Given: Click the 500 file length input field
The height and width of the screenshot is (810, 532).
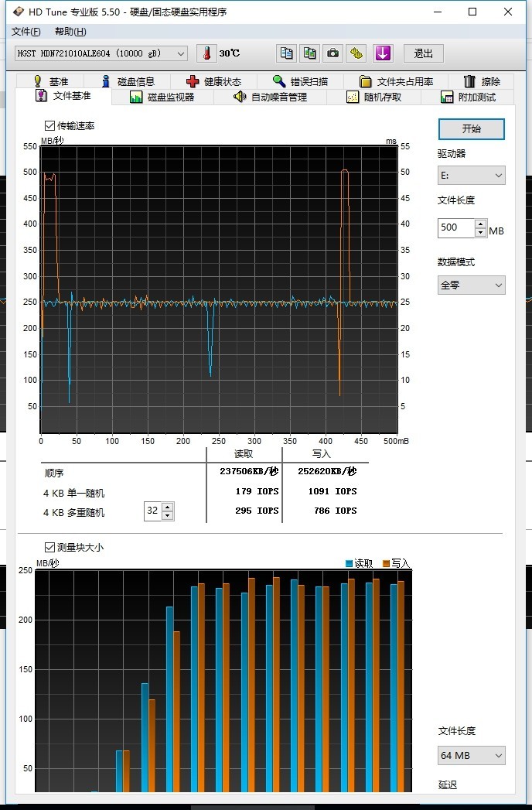Looking at the screenshot, I should pyautogui.click(x=456, y=227).
